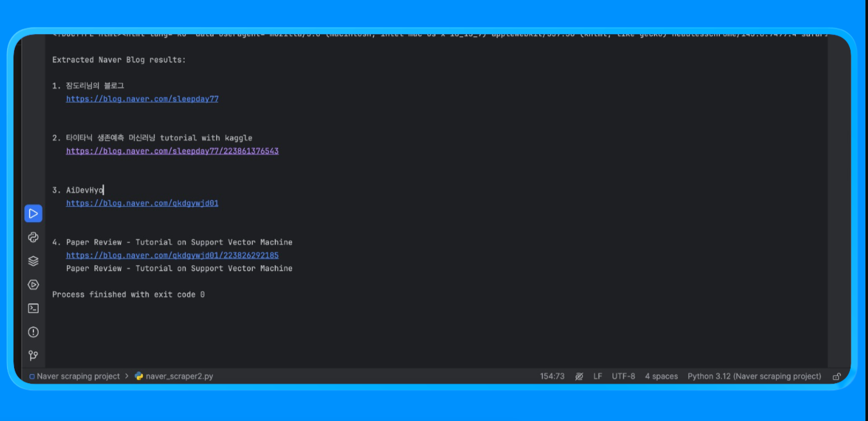868x421 pixels.
Task: Open the Python Console
Action: coord(33,237)
